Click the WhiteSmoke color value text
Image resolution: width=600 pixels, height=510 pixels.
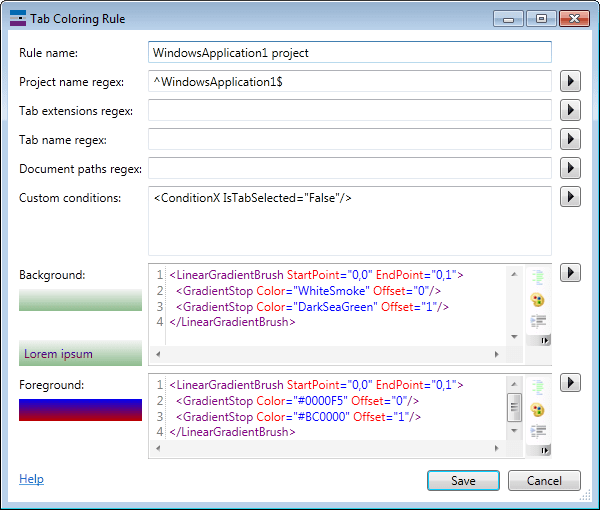coord(331,291)
